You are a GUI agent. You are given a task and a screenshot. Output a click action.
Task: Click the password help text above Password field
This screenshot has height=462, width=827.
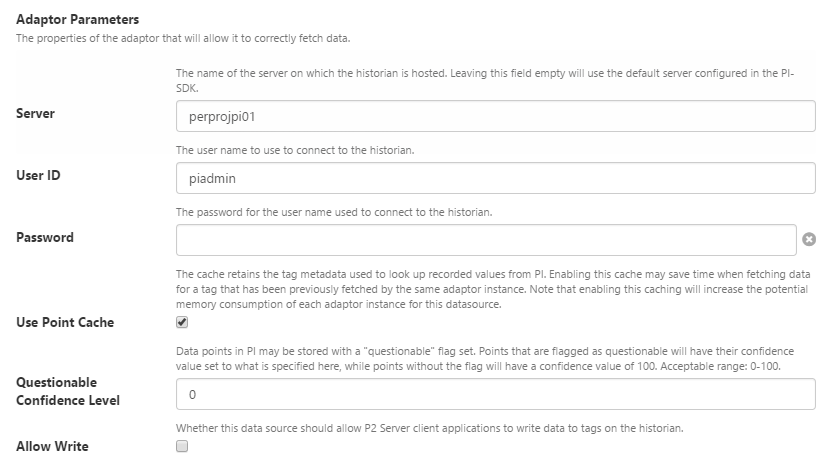(x=334, y=212)
